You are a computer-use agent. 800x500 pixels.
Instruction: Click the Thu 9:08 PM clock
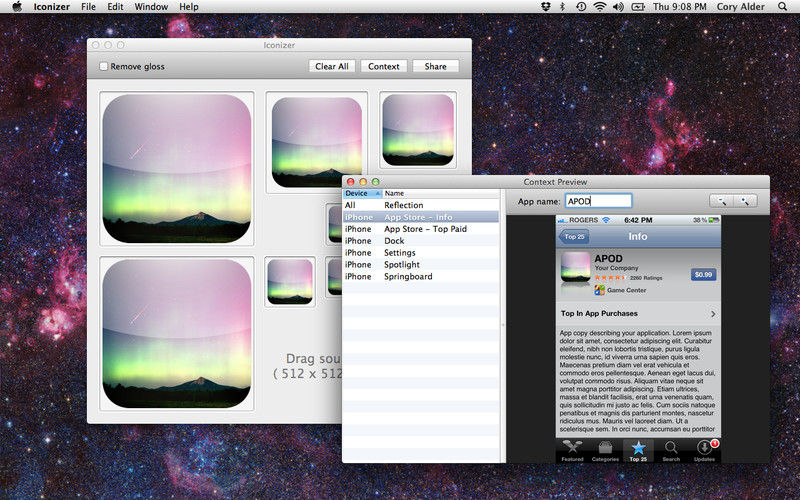click(680, 7)
